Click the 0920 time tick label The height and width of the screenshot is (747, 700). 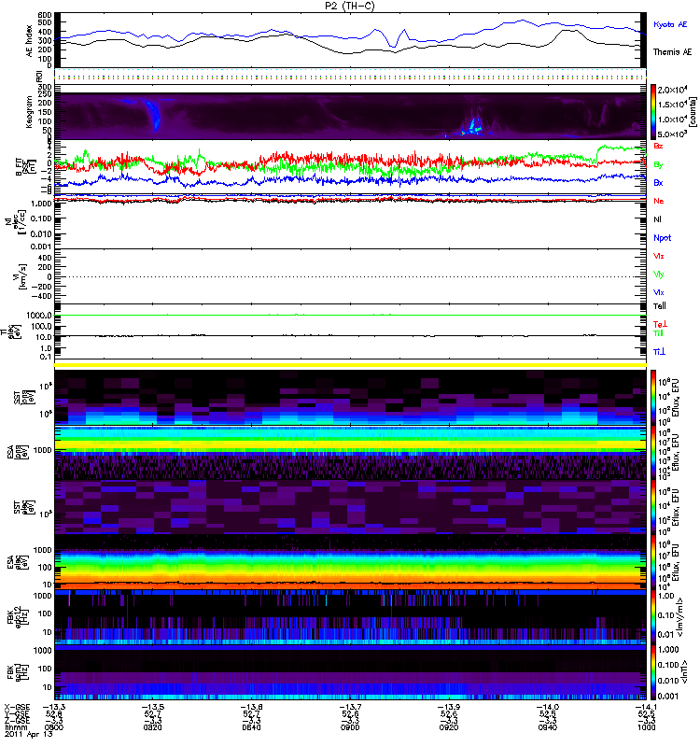coord(449,727)
